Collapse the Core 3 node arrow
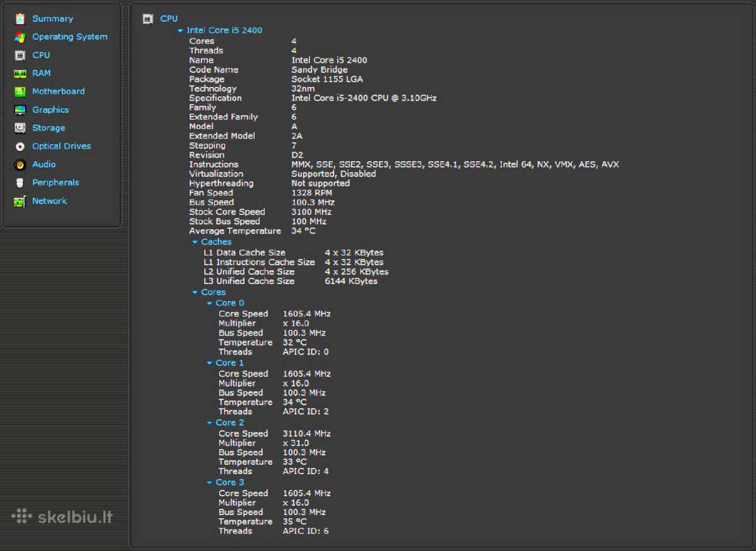The width and height of the screenshot is (756, 551). [x=210, y=482]
